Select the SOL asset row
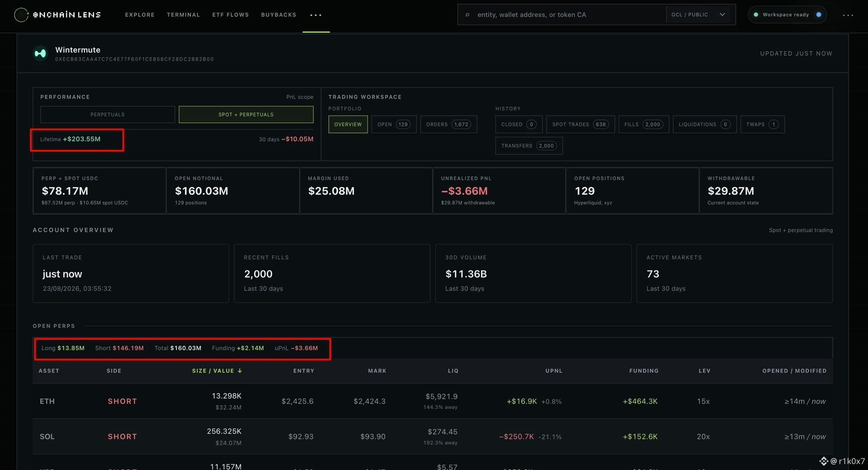Image resolution: width=868 pixels, height=470 pixels. pos(433,436)
